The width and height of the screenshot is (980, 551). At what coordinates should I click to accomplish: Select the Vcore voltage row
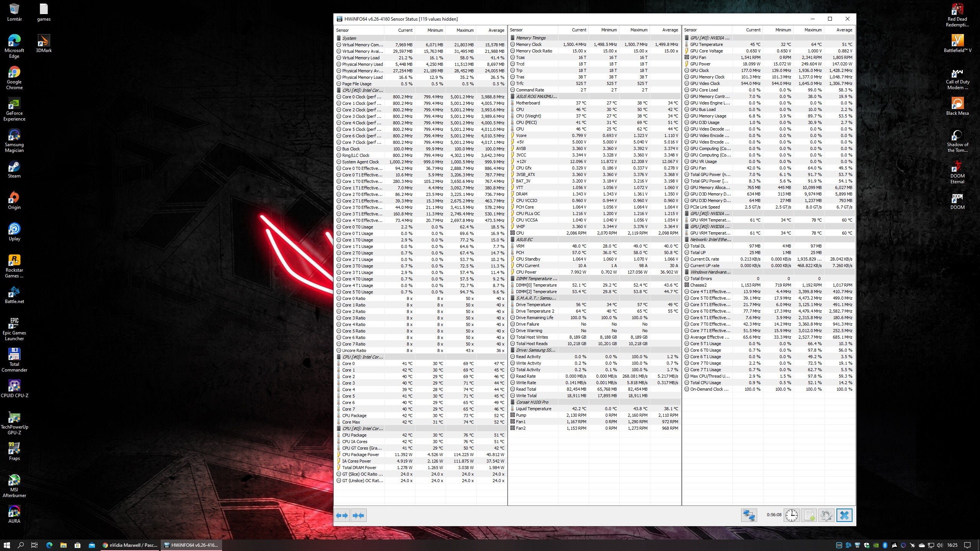click(595, 135)
